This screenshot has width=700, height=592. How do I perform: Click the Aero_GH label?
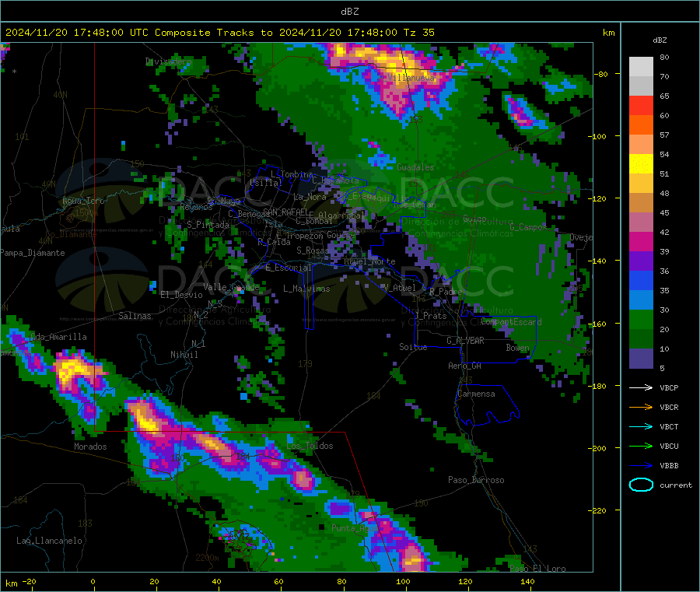click(x=465, y=366)
